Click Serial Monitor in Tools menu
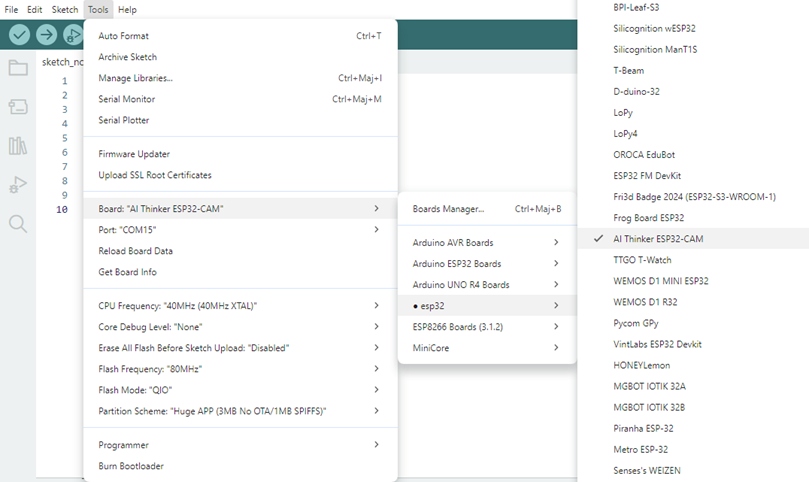This screenshot has height=482, width=809. tap(127, 99)
